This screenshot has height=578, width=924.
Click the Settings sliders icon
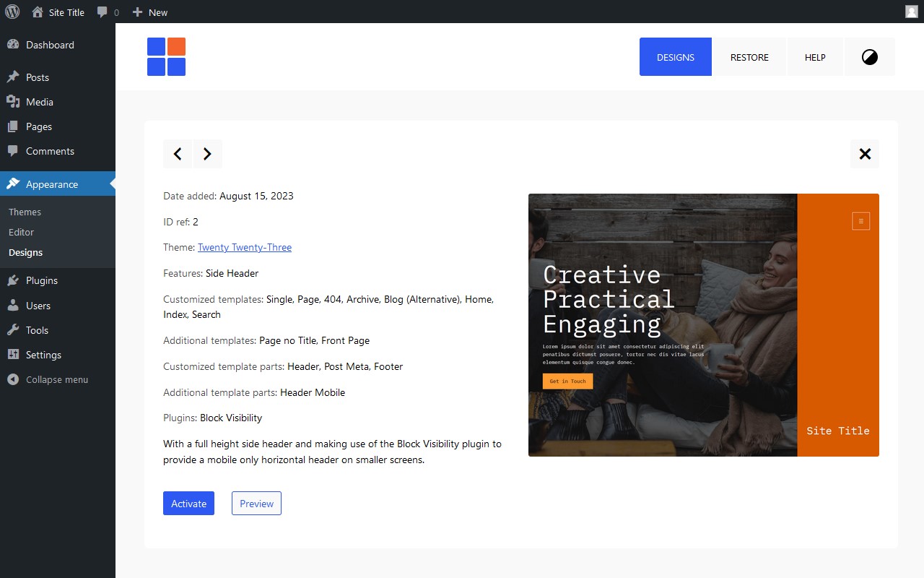[x=13, y=355]
